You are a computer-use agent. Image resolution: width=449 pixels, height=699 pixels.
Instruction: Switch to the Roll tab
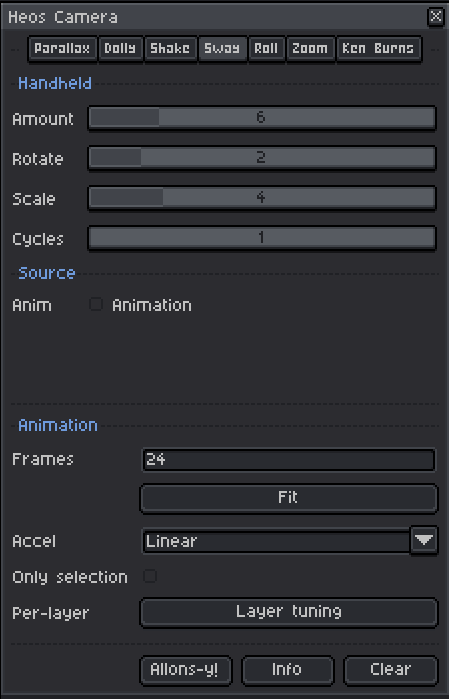tap(266, 49)
